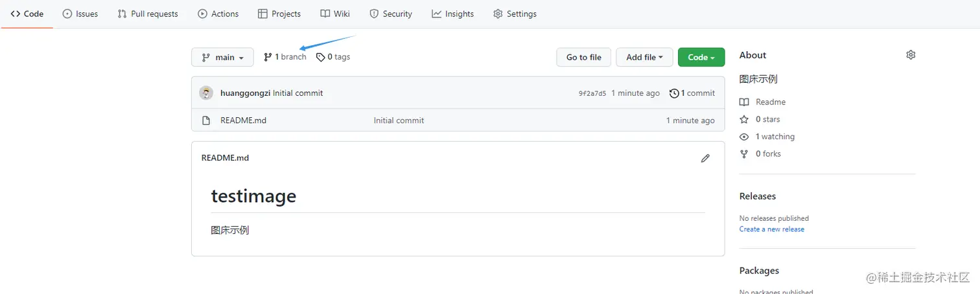Open the green Code dropdown
Image resolution: width=980 pixels, height=294 pixels.
point(701,57)
